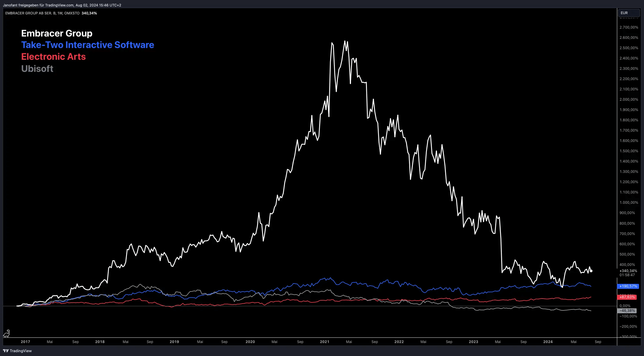The height and width of the screenshot is (356, 644).
Task: Click the dinosaur icon above the time axis
Action: click(6, 333)
